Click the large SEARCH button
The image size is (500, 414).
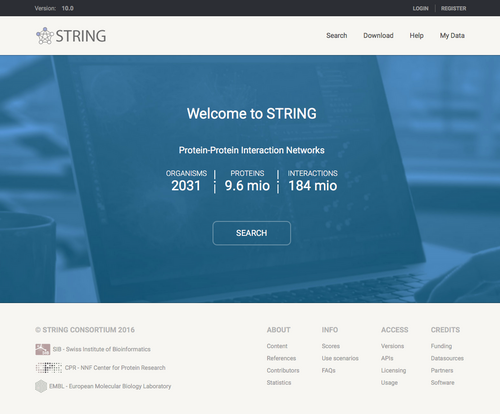252,233
